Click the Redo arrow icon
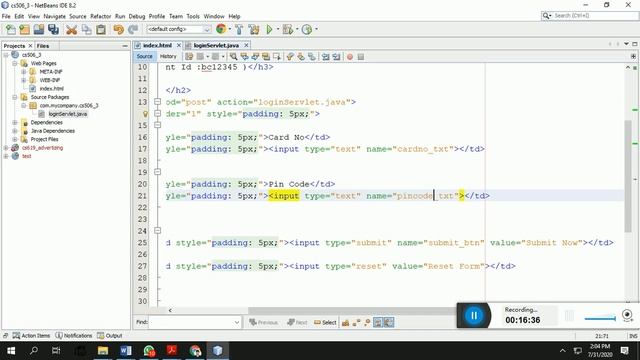 click(133, 29)
